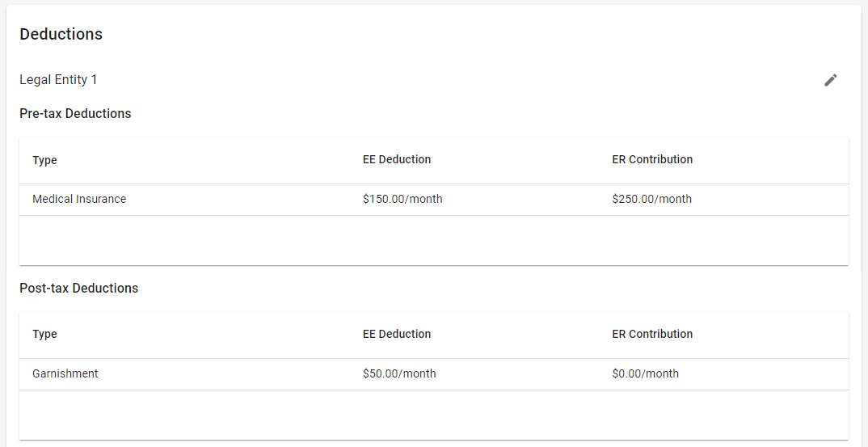
Task: Click the pencil edit icon for Legal Entity 1
Action: [830, 80]
